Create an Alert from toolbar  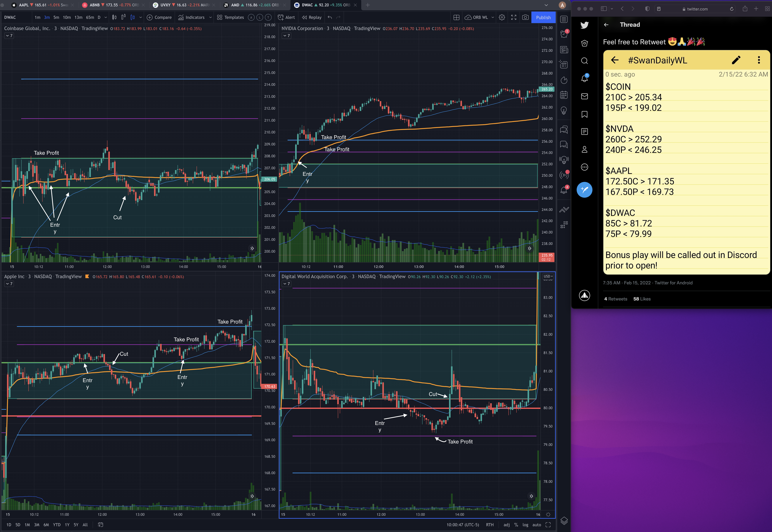coord(286,17)
